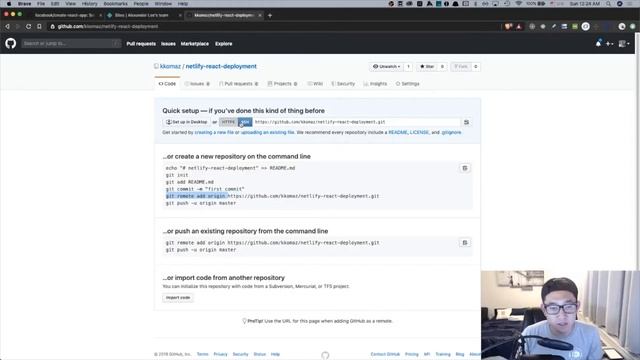Open the Security tab
Image resolution: width=640 pixels, height=360 pixels.
coord(343,84)
